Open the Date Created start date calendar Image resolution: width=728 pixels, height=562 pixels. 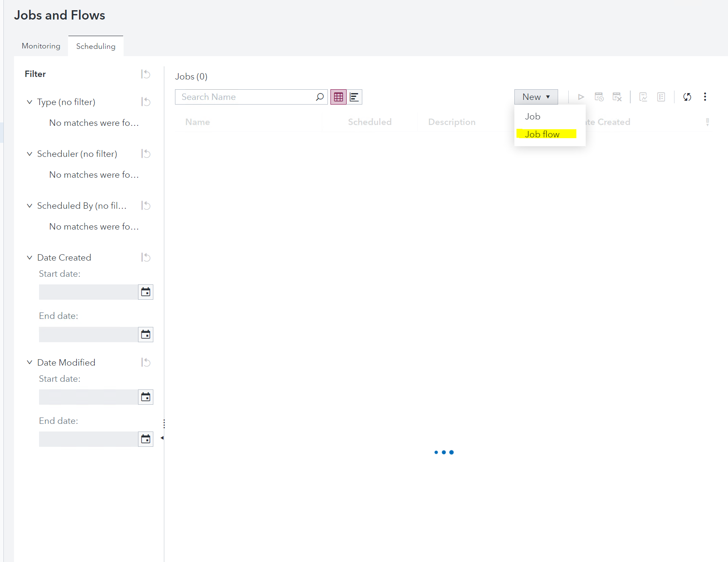click(x=146, y=292)
